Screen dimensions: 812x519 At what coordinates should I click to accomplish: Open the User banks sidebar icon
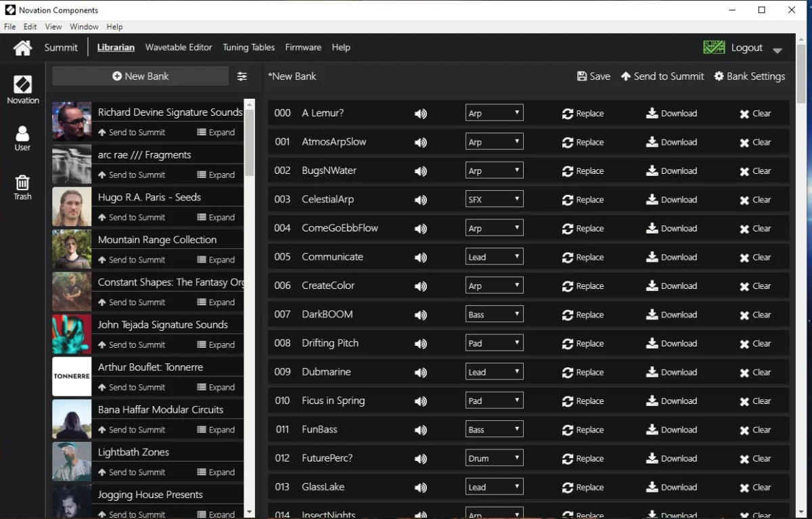[23, 138]
